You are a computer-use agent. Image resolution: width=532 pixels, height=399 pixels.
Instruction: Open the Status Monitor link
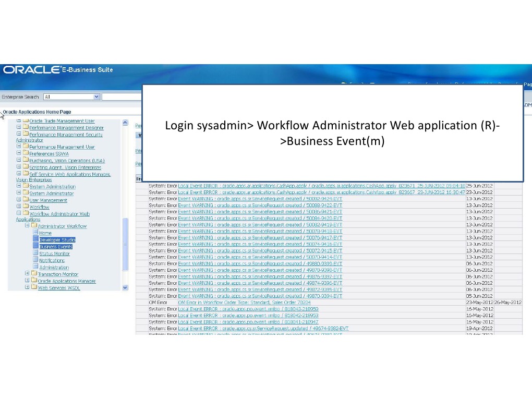click(x=54, y=253)
